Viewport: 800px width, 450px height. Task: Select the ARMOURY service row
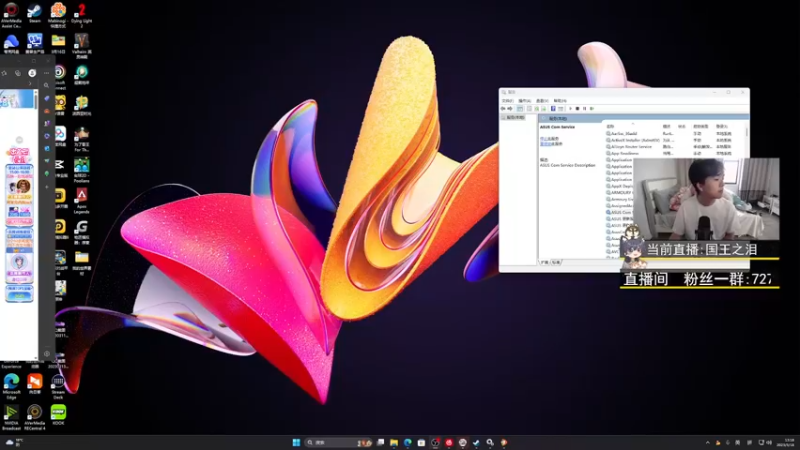point(619,192)
